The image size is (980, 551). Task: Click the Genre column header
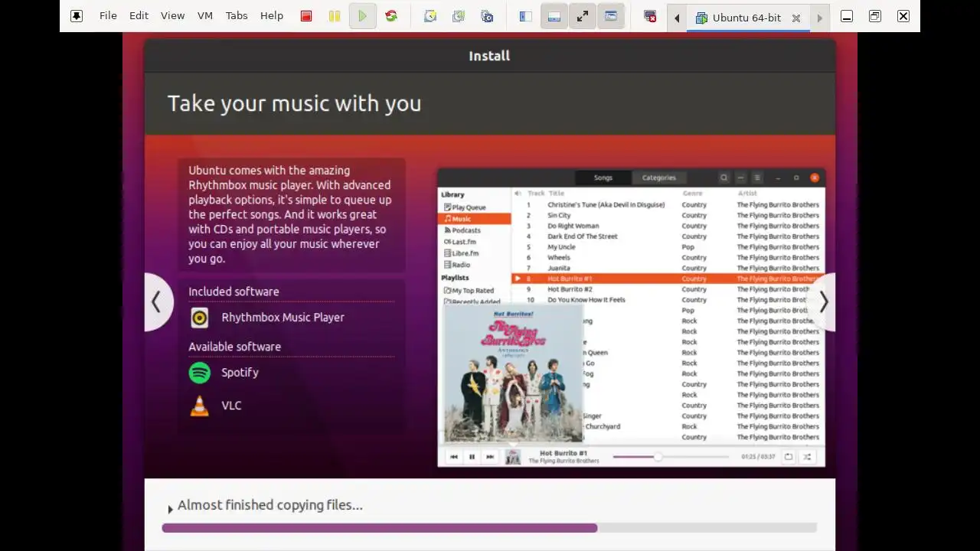coord(692,194)
